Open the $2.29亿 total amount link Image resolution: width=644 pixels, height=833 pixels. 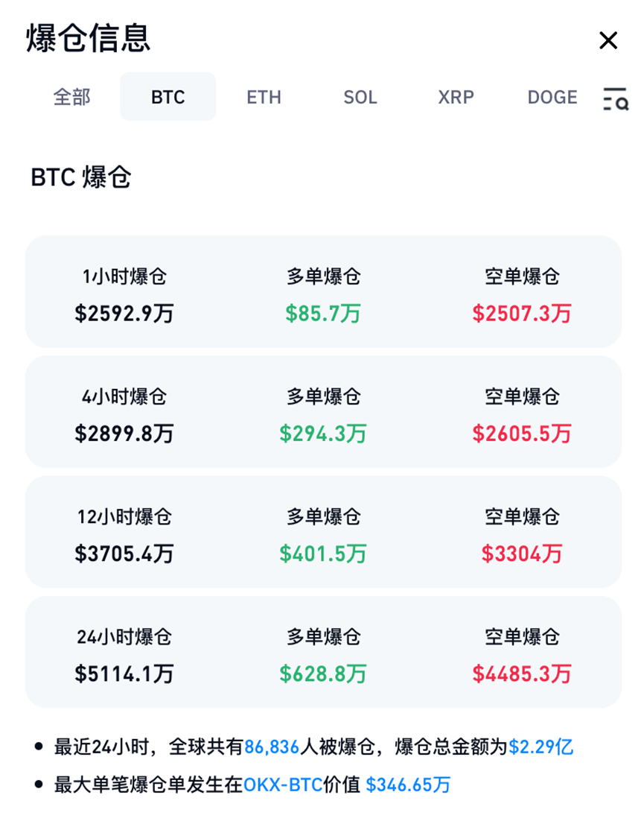[541, 747]
